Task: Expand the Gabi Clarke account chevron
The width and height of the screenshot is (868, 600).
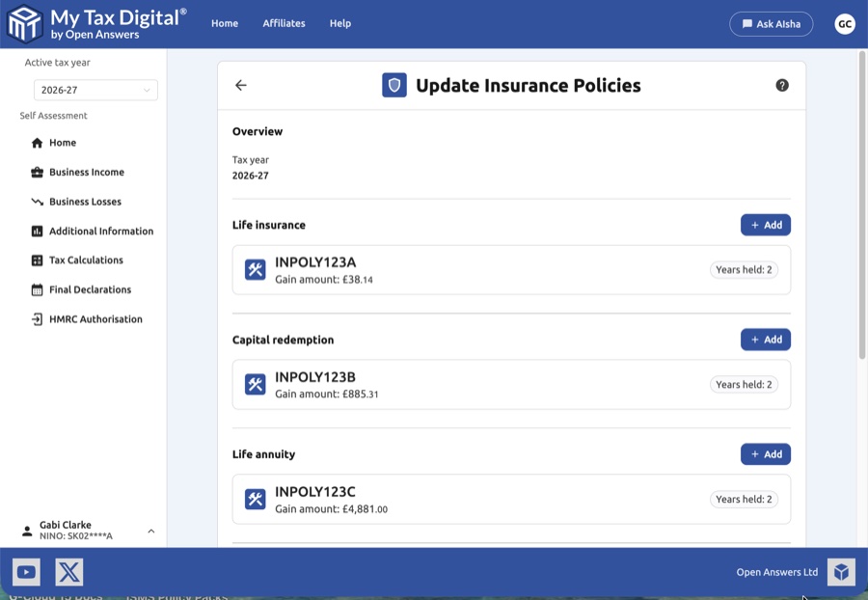Action: [x=150, y=531]
